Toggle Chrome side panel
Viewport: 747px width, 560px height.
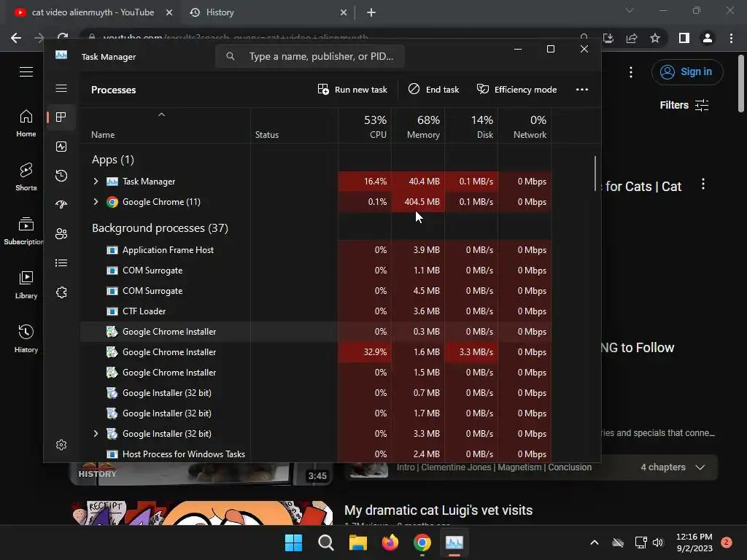(684, 38)
